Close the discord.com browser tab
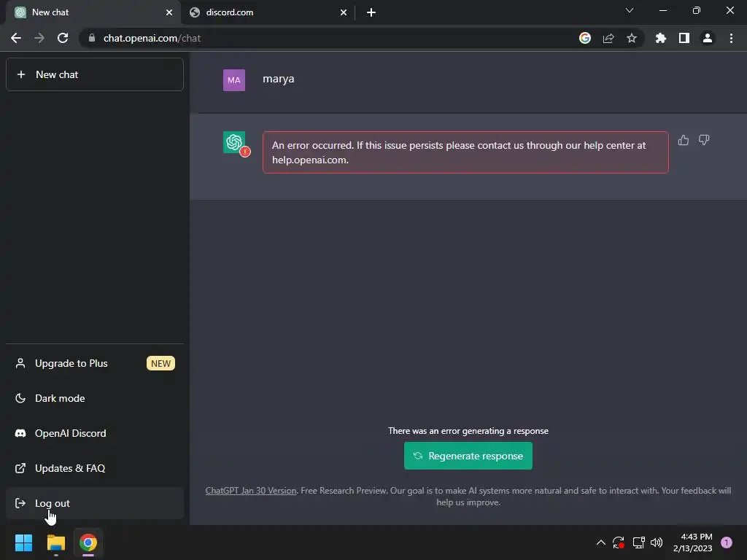 (x=344, y=12)
